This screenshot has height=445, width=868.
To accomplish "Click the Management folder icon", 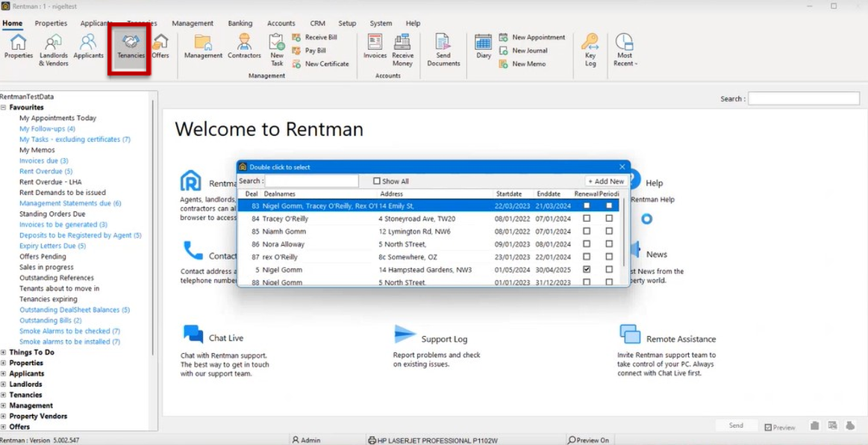I will click(203, 42).
